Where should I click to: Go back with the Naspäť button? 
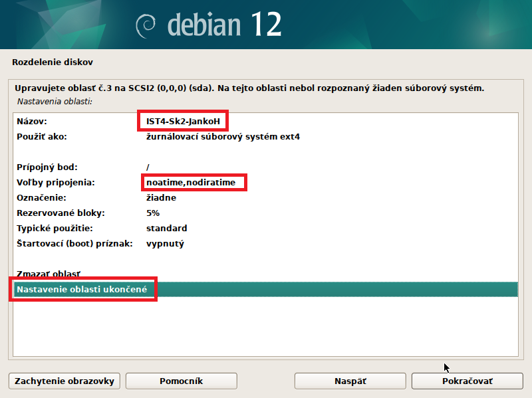(x=350, y=381)
